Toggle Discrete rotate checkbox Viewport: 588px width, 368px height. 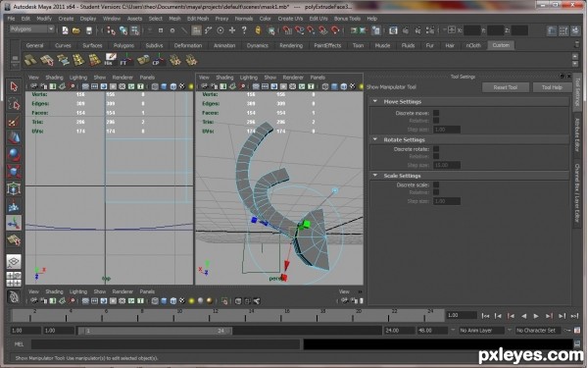436,149
